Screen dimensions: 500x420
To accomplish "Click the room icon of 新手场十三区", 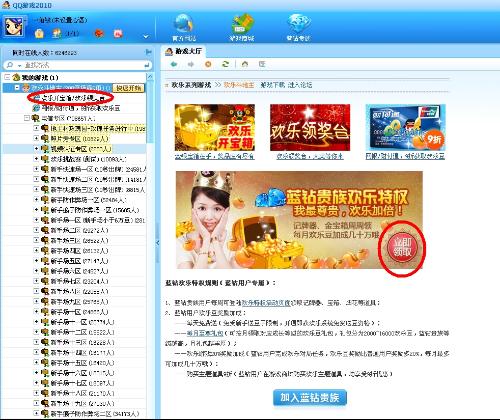I will click(x=45, y=342).
